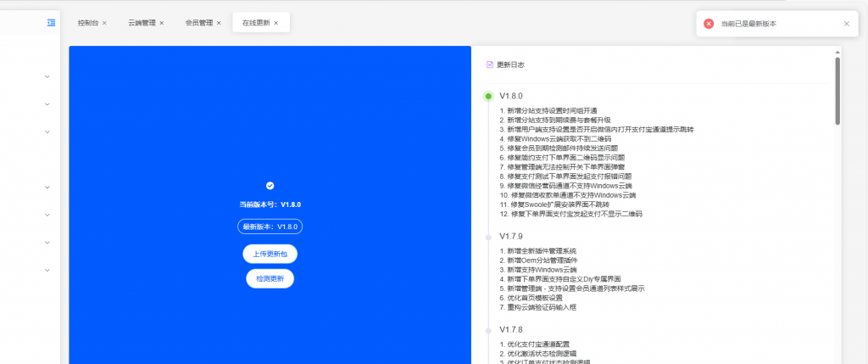
Task: Switch to the 控制台 tab
Action: click(87, 23)
